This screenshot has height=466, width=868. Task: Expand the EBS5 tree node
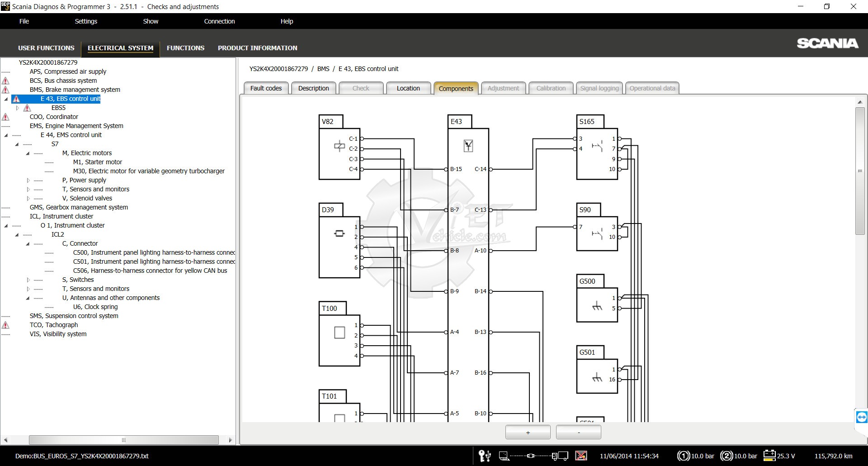pyautogui.click(x=18, y=108)
